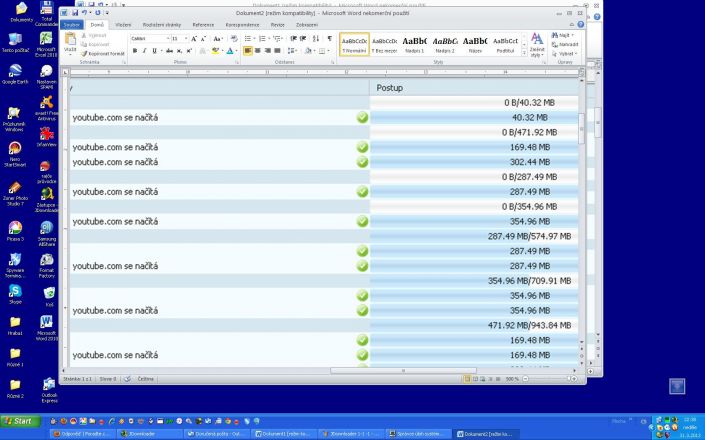
Task: Open Outlook Express desktop icon
Action: [49, 390]
